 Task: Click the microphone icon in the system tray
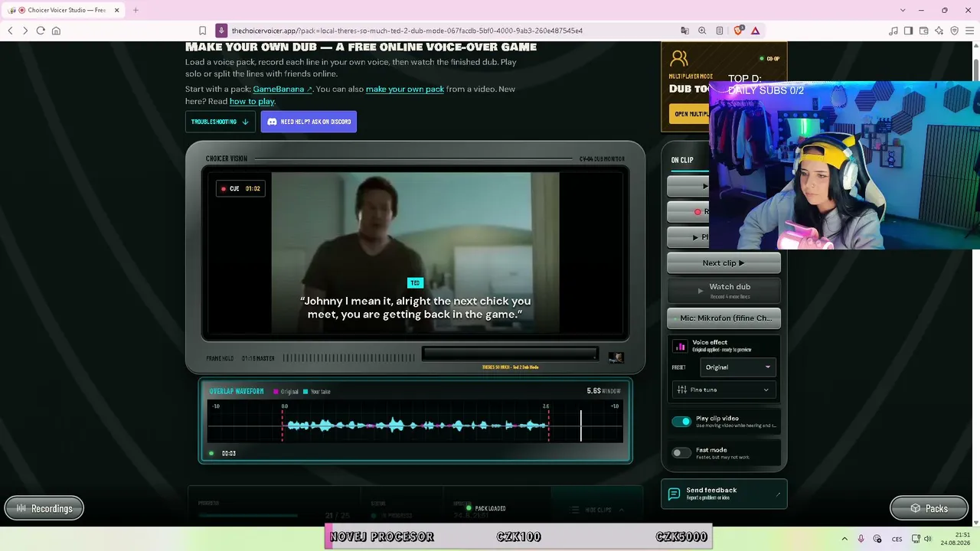click(861, 539)
